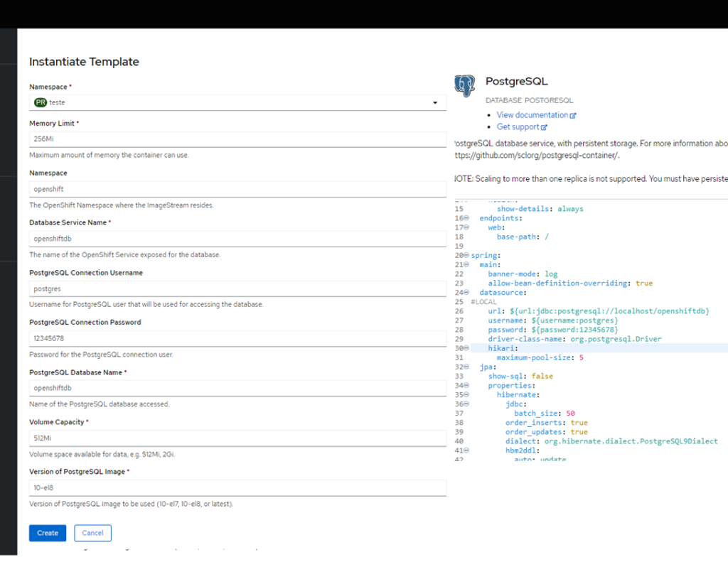Click the 'base-path: /' YAML line

click(523, 237)
